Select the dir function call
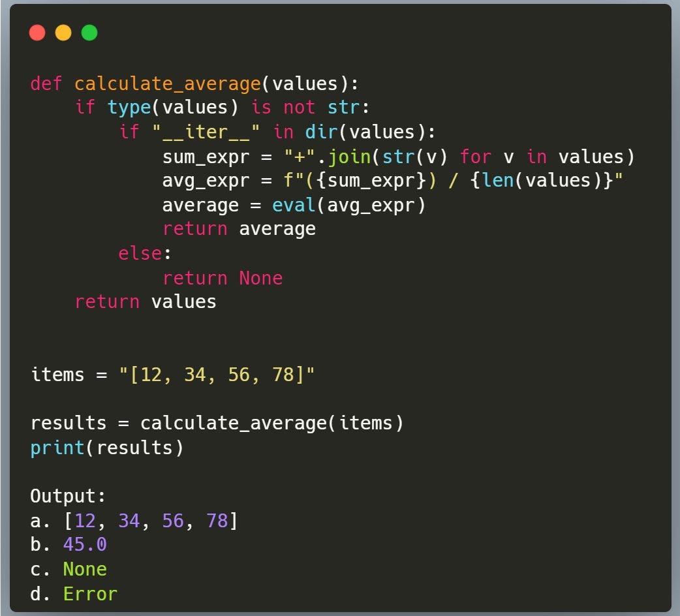The height and width of the screenshot is (616, 680). point(320,131)
